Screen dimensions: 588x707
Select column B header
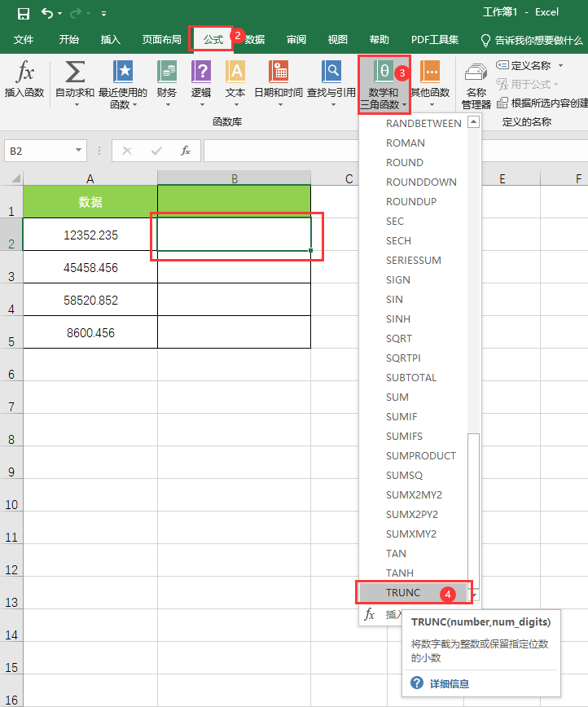point(235,178)
